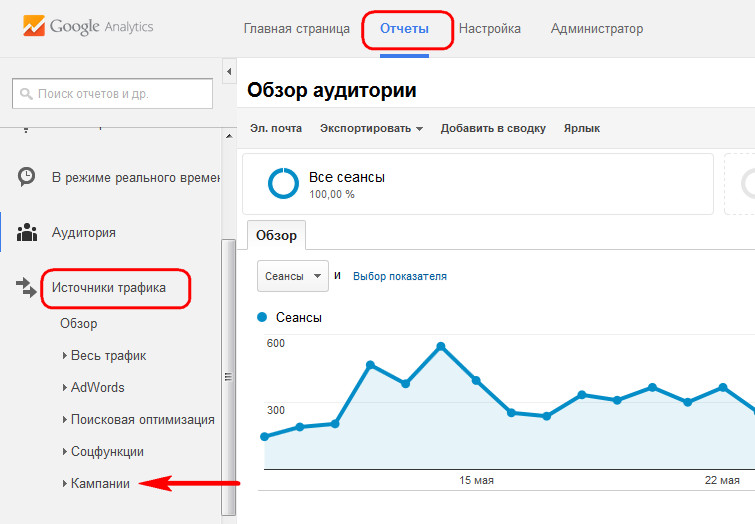This screenshot has width=755, height=524.
Task: Select Обзор under Источники трафика
Action: 78,323
